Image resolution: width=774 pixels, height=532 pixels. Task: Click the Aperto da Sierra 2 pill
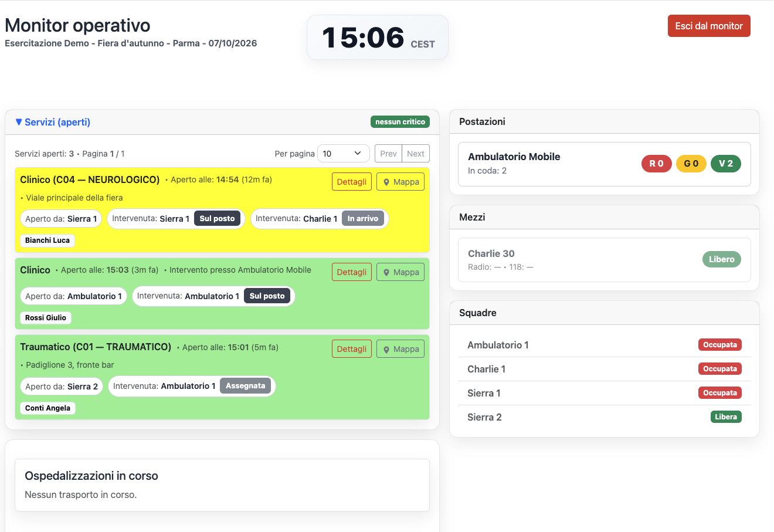tap(62, 387)
